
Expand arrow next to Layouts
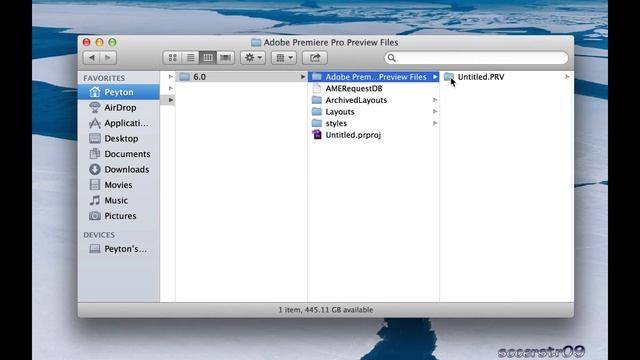pos(435,111)
